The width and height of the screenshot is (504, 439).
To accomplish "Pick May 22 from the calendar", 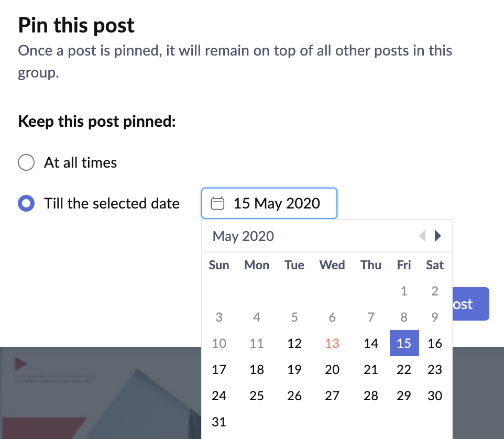I will (x=404, y=369).
